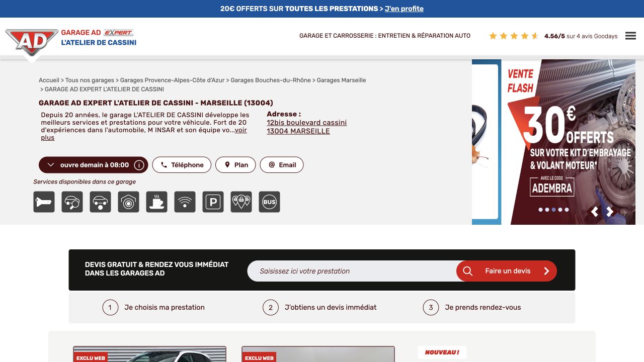Viewport: 644px width, 362px height.
Task: Click 'Garages Marseille' breadcrumb
Action: point(341,80)
